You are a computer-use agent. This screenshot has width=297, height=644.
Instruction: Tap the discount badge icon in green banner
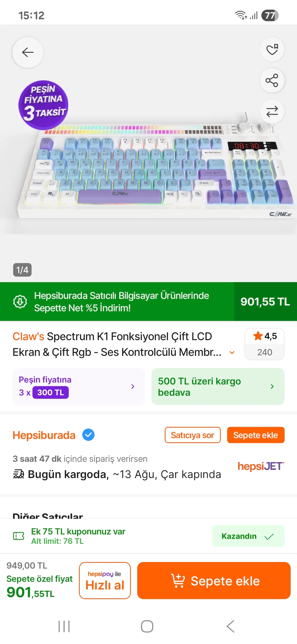[20, 302]
